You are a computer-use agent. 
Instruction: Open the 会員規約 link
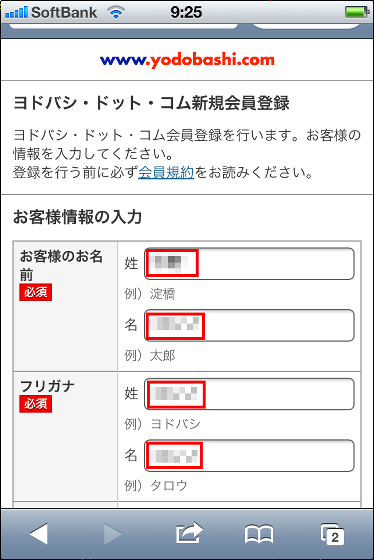point(166,172)
